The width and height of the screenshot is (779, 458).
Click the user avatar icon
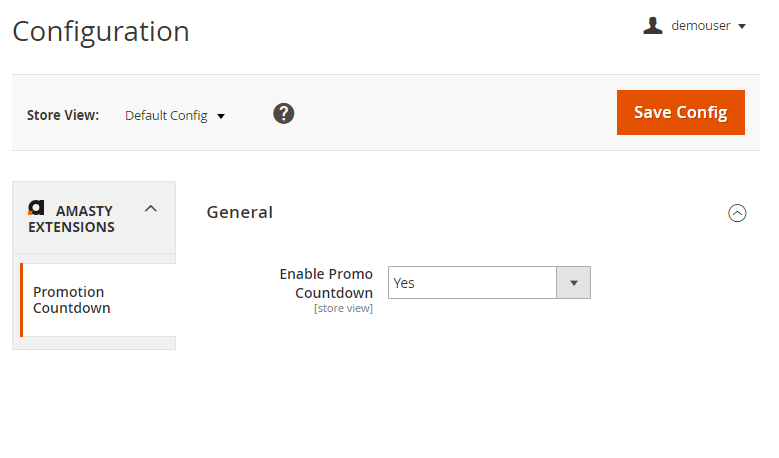pyautogui.click(x=653, y=26)
